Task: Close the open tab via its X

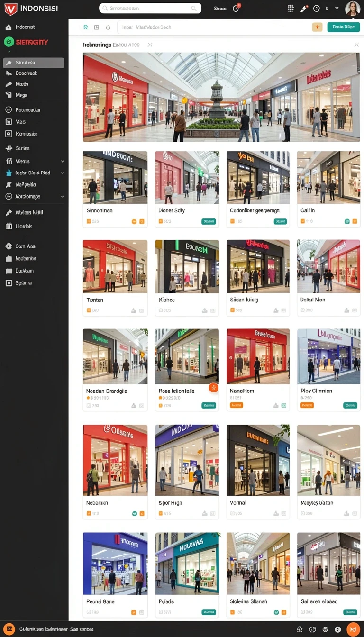Action: (150, 45)
